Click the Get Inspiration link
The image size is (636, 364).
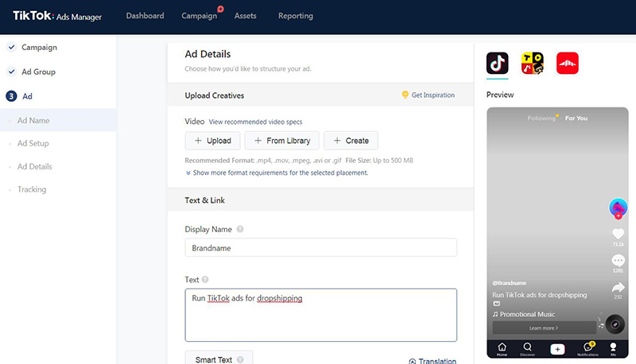pos(432,95)
